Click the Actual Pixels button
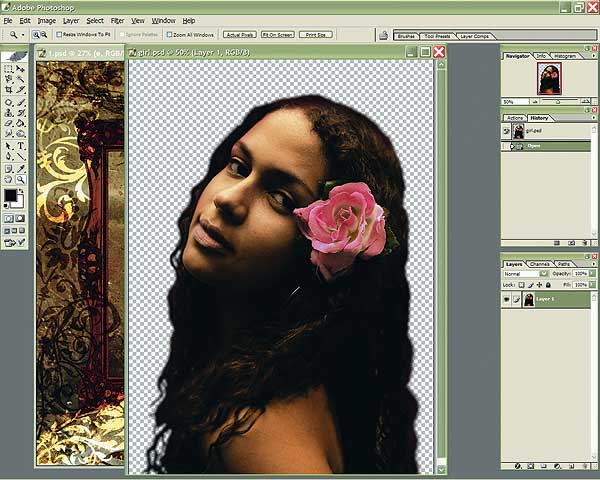Image resolution: width=600 pixels, height=480 pixels. pyautogui.click(x=239, y=34)
